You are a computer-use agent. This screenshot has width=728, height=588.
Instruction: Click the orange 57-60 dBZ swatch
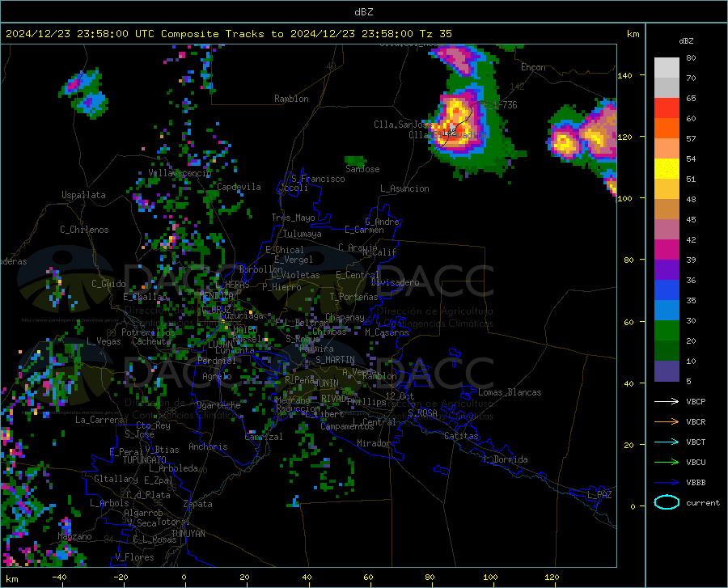point(667,129)
